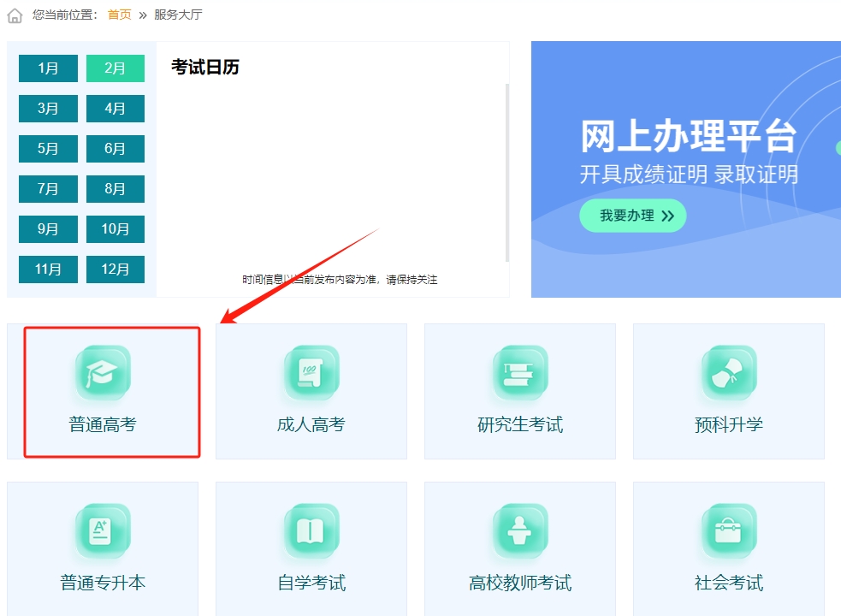
Task: Select the 研究生考试 stacked books icon
Action: pos(520,373)
